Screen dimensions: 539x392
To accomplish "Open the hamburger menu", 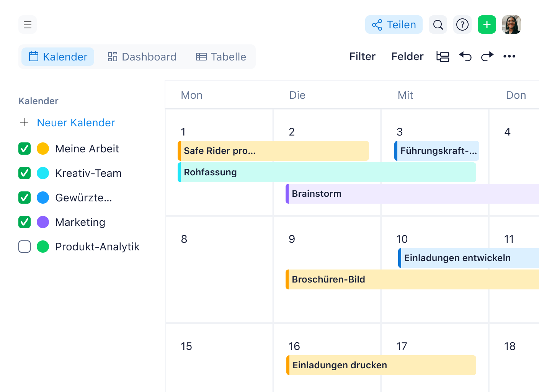I will [28, 24].
